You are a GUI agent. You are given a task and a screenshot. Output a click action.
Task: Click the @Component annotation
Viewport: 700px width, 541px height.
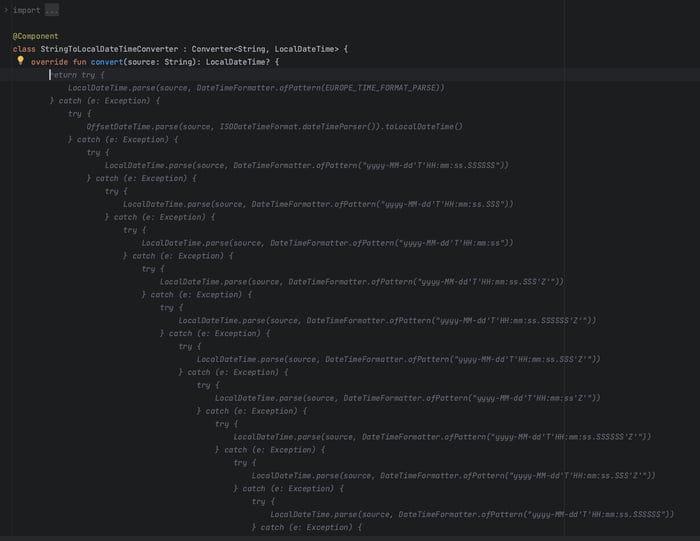tap(35, 36)
